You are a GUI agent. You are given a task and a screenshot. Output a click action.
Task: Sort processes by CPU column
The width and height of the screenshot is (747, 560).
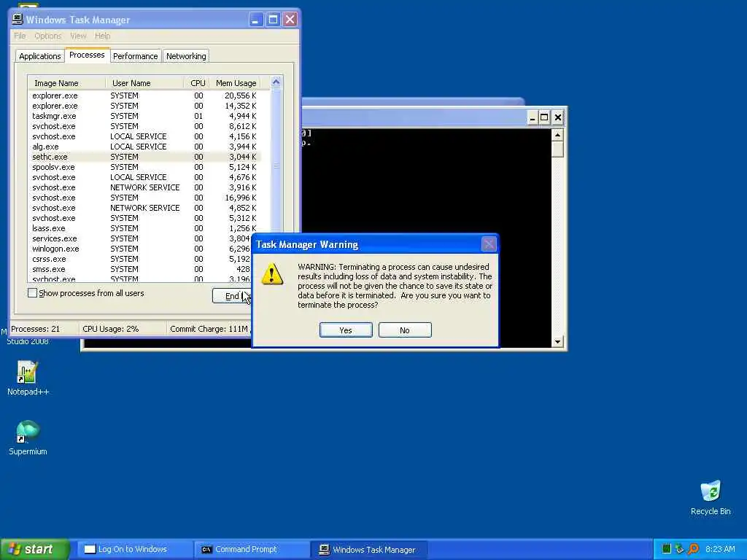pyautogui.click(x=196, y=83)
